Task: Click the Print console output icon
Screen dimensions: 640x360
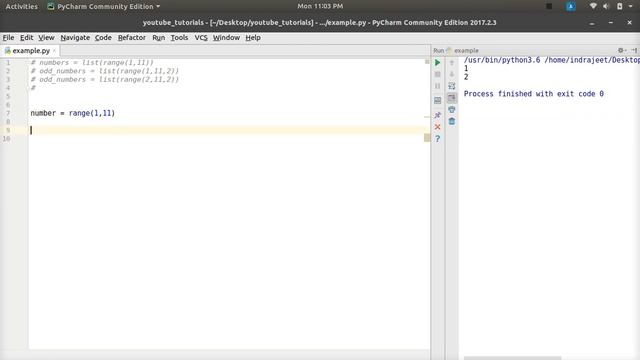Action: coord(452,110)
